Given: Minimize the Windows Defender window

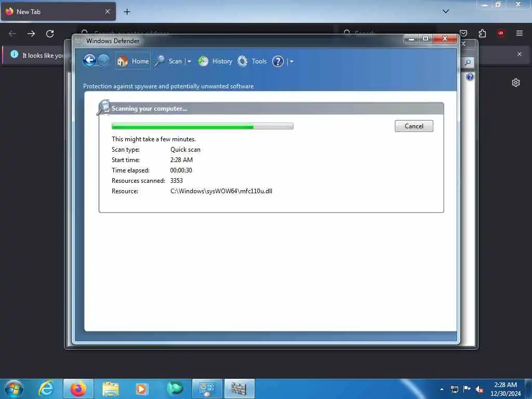Looking at the screenshot, I should pyautogui.click(x=411, y=38).
